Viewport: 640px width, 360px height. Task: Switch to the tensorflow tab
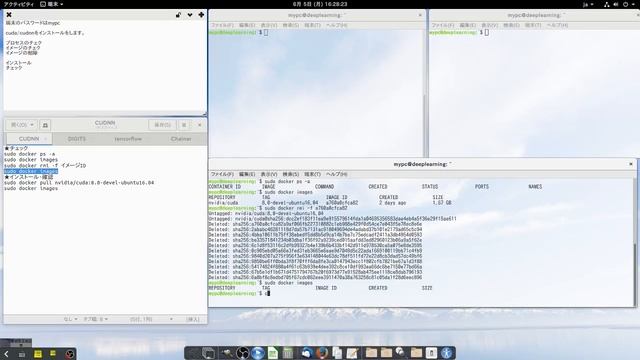(128, 139)
